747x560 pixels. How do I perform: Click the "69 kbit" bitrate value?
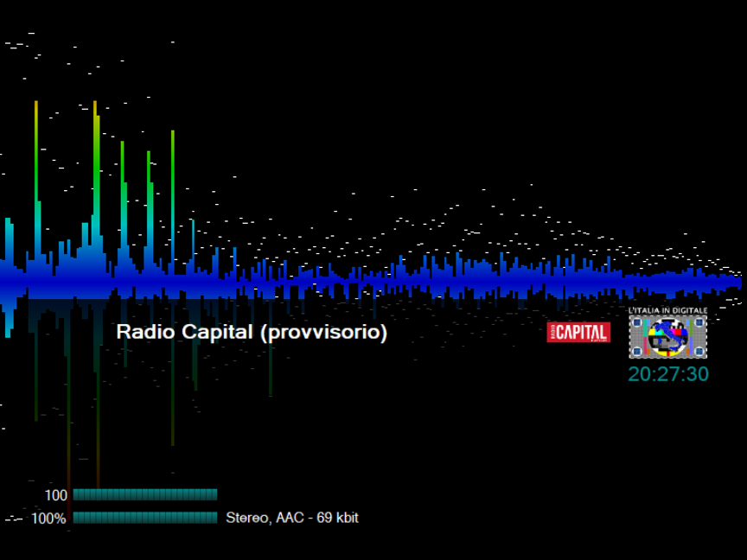click(x=337, y=519)
